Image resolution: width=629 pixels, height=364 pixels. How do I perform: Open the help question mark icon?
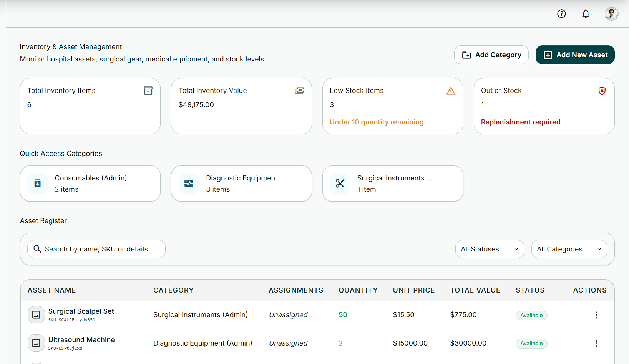561,14
